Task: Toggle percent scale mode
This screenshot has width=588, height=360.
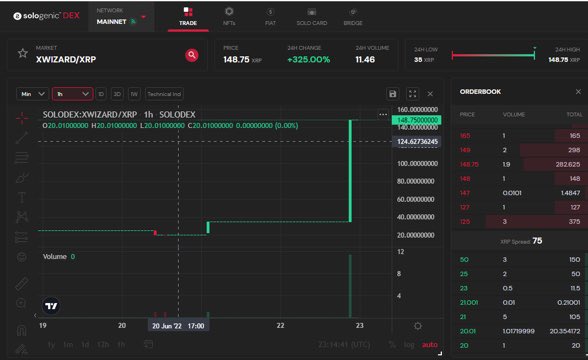Action: coord(392,344)
